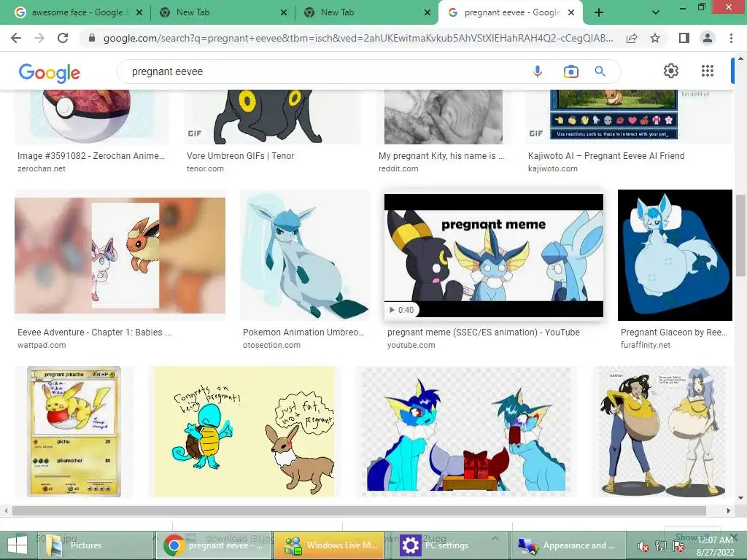Click the Google logo

[49, 73]
